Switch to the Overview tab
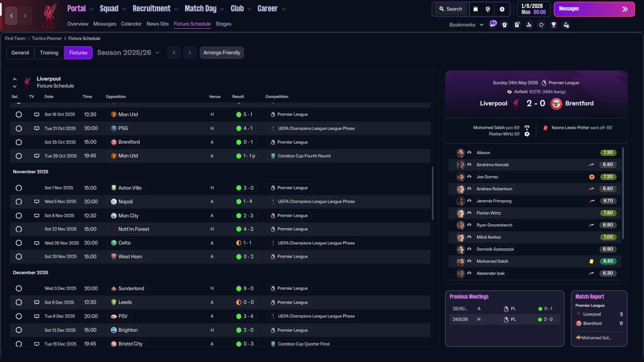Viewport: 644px width, 362px height. click(78, 24)
